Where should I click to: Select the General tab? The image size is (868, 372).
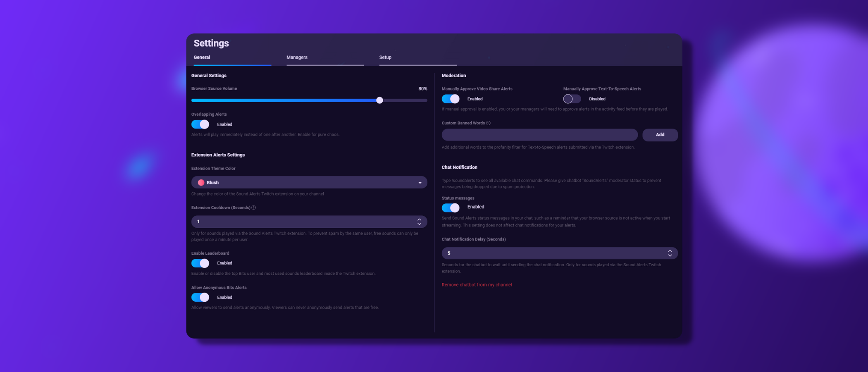pyautogui.click(x=202, y=57)
